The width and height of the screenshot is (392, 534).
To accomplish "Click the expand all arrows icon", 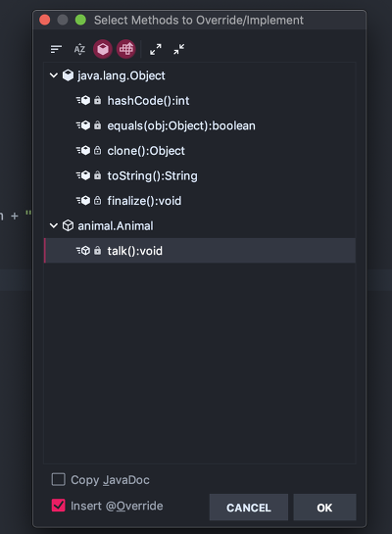I will 156,49.
